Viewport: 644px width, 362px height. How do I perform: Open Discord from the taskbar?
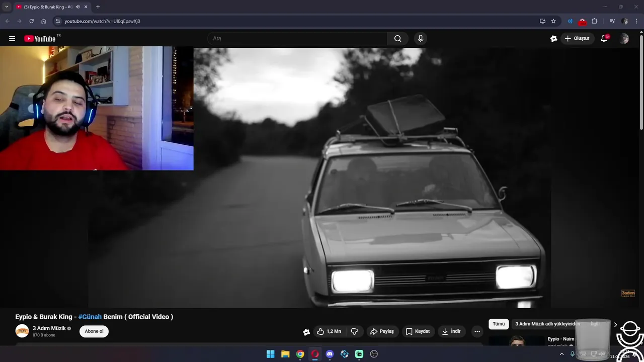(x=330, y=354)
